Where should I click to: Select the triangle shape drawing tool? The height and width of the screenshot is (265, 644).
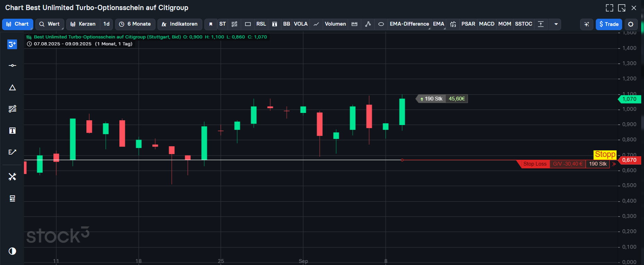tap(12, 88)
